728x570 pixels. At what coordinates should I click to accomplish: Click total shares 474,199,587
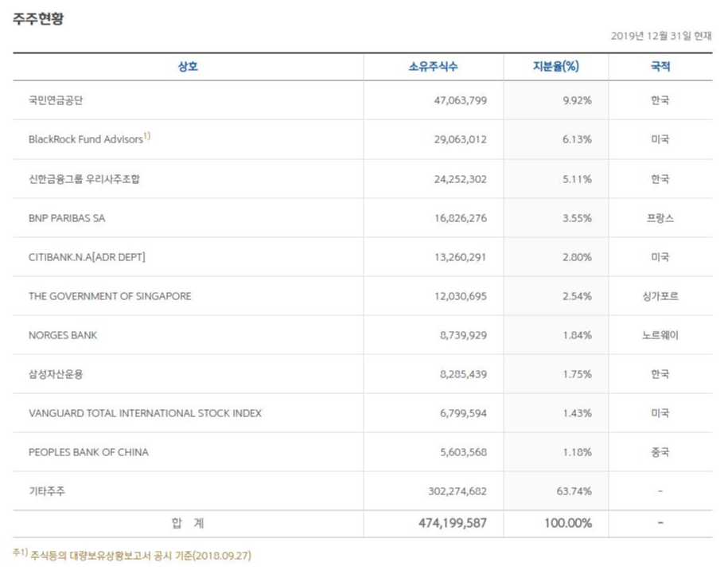click(453, 523)
